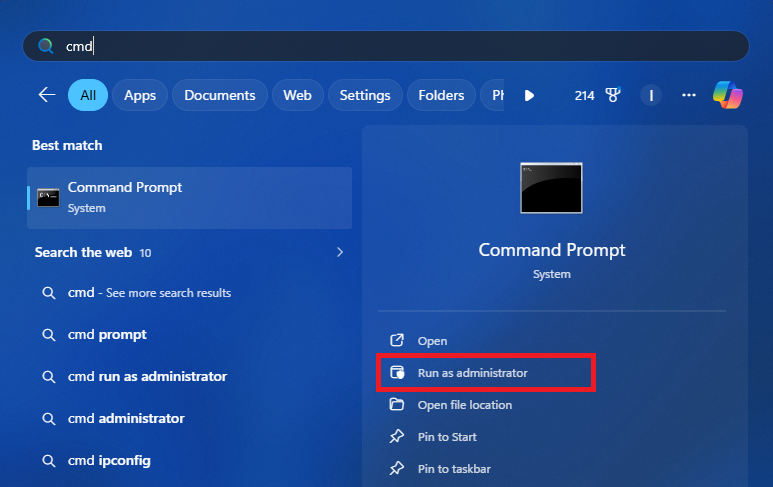
Task: Open the three-dot more options menu
Action: 688,95
